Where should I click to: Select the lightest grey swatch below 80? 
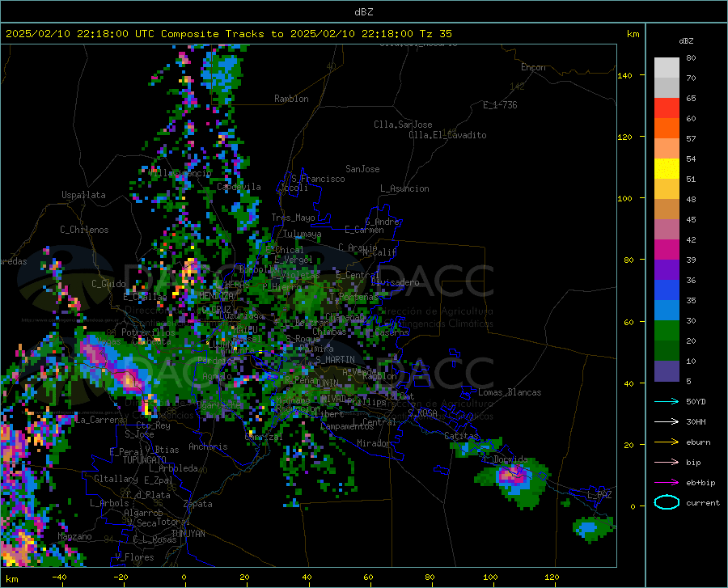667,68
